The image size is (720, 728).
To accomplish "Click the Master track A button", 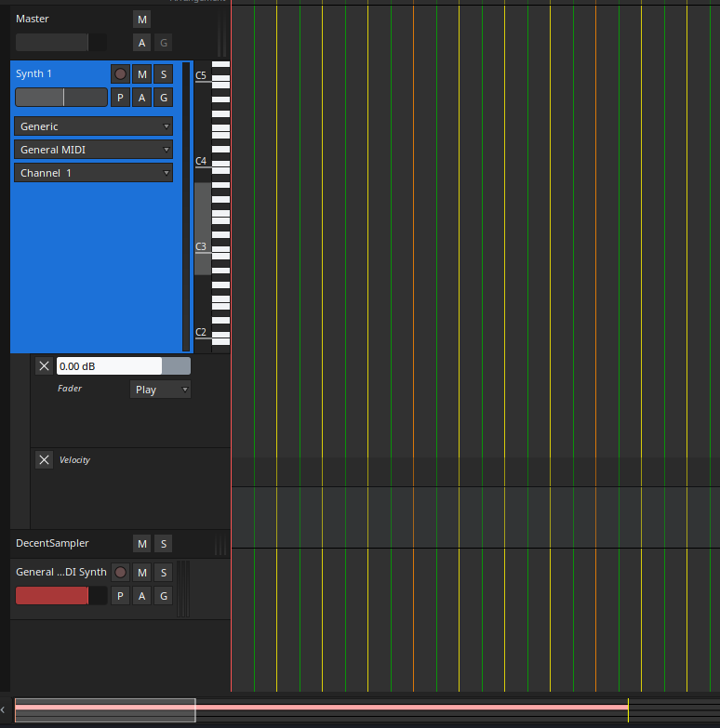I will pyautogui.click(x=141, y=43).
